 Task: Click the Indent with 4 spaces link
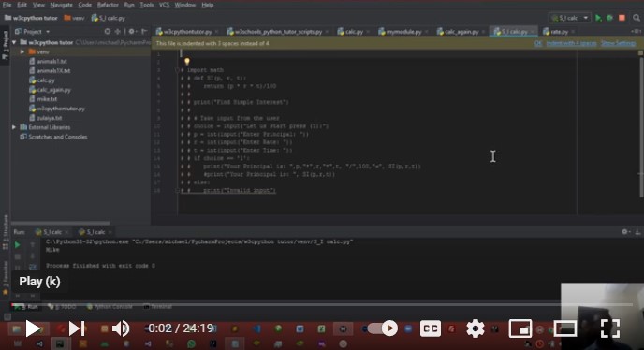[x=571, y=43]
